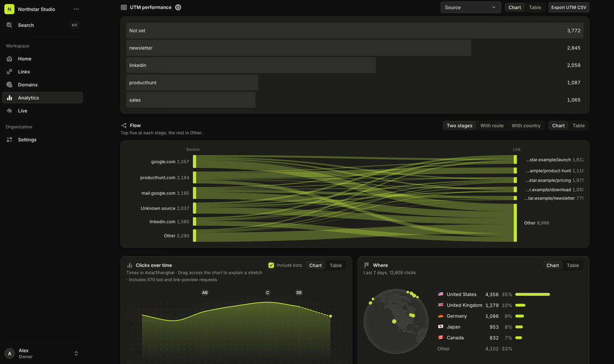The height and width of the screenshot is (364, 614).
Task: Click the Unknown source flow node
Action: 194,208
